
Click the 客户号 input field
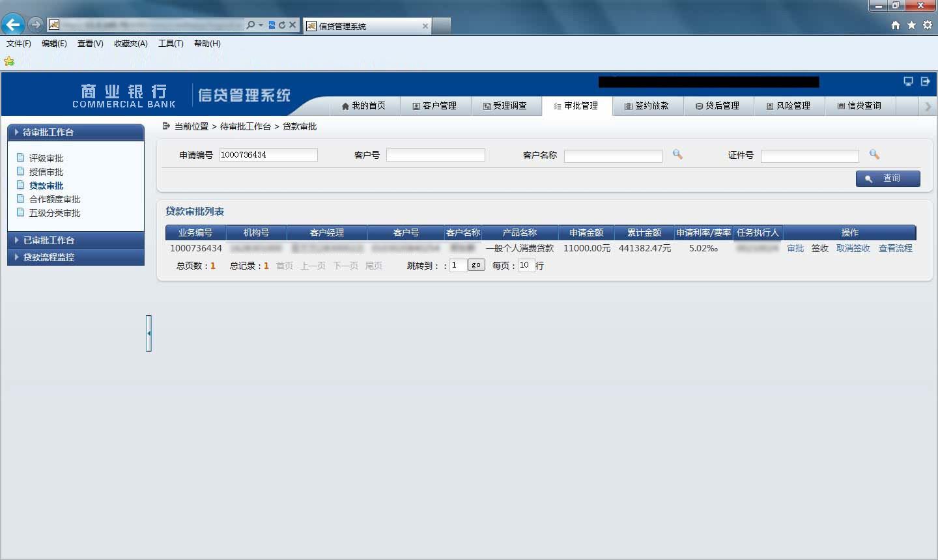click(x=436, y=155)
